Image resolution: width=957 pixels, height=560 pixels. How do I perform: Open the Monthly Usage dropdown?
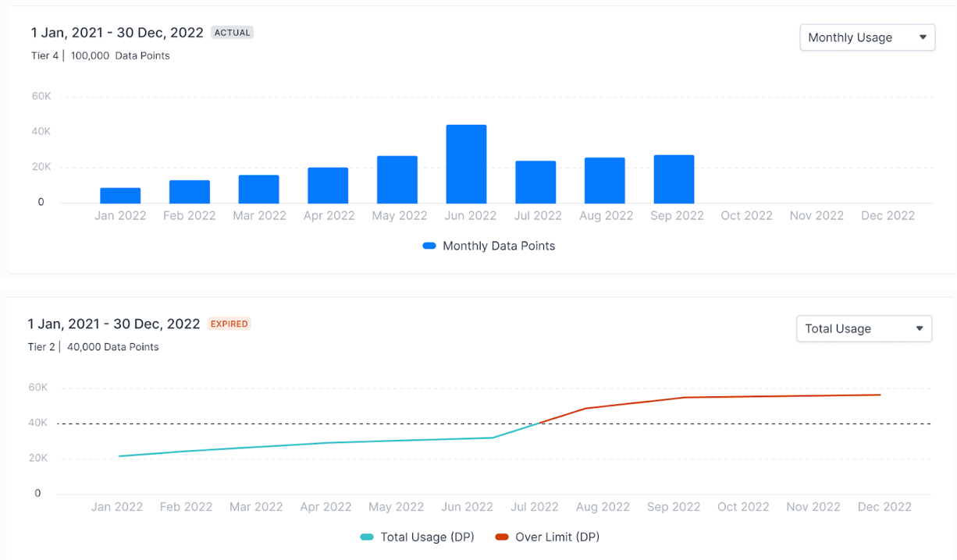click(866, 37)
